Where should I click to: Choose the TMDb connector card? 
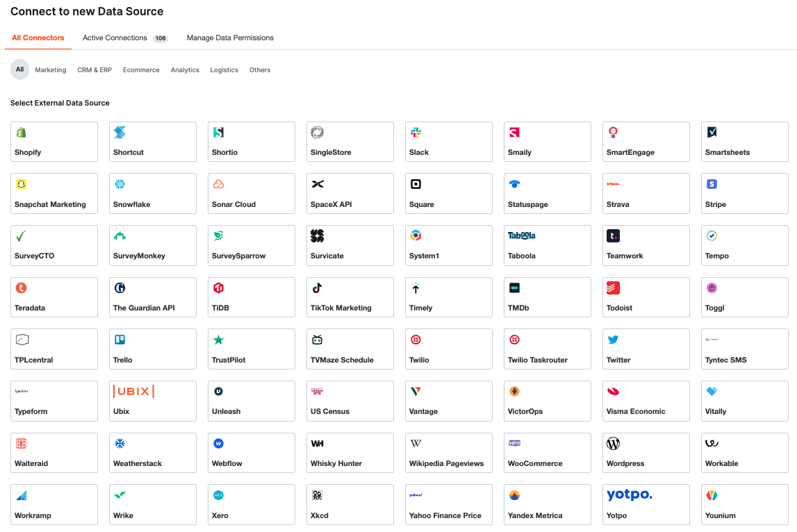tap(547, 297)
